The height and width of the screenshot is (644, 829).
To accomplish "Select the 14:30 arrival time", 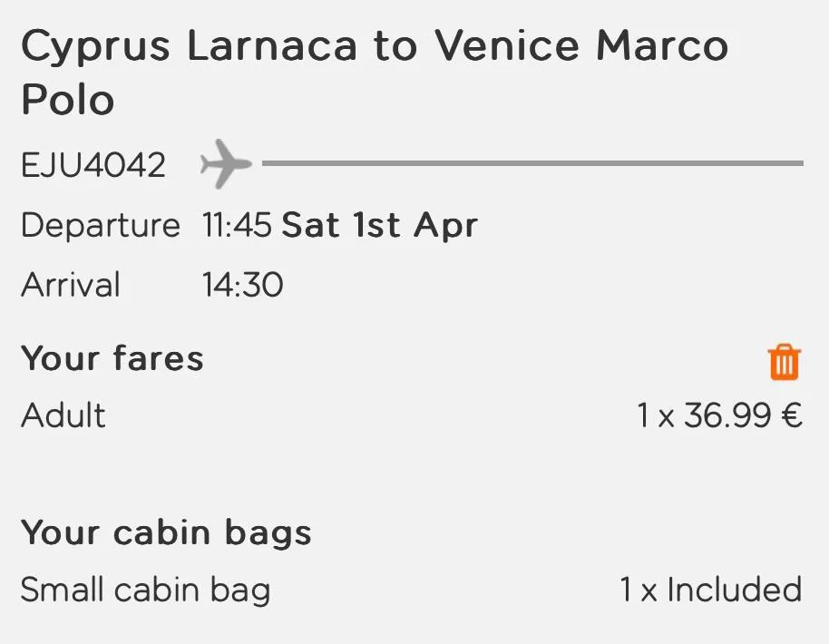I will [242, 286].
